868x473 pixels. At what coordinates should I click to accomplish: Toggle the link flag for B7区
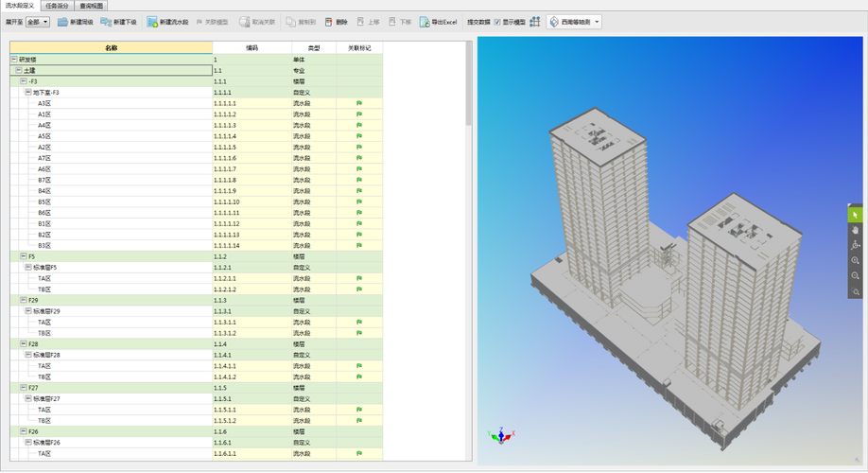pyautogui.click(x=359, y=180)
